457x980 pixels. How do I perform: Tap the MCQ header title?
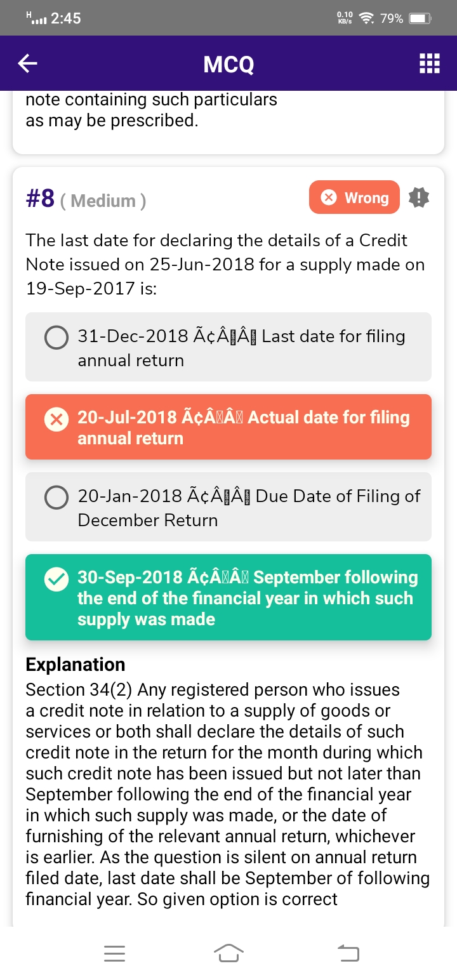click(x=228, y=64)
